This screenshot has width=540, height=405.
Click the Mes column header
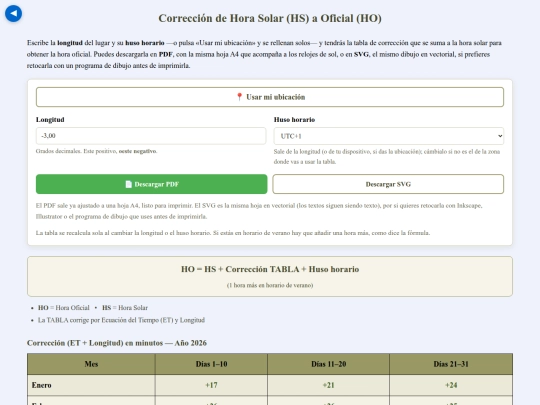point(91,364)
